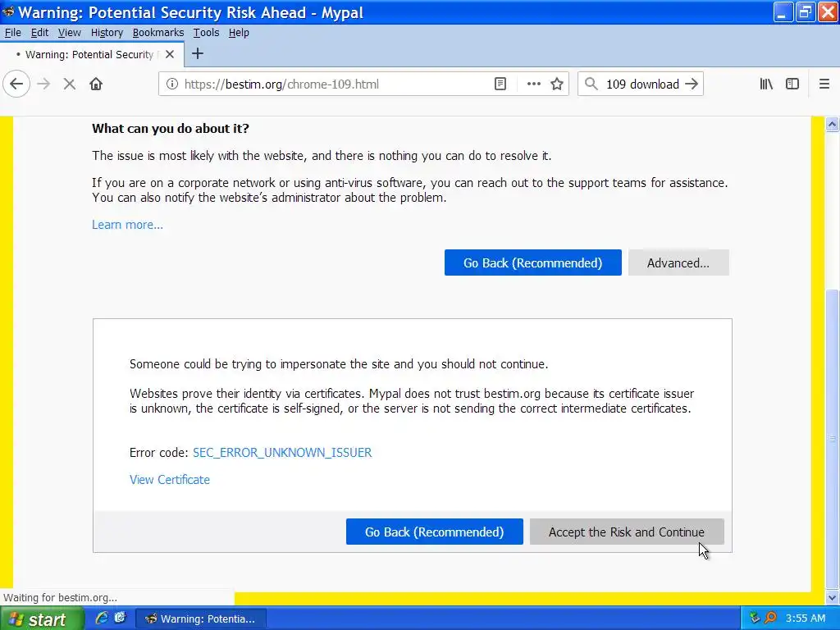Show sidebars icon in the toolbar

[792, 84]
